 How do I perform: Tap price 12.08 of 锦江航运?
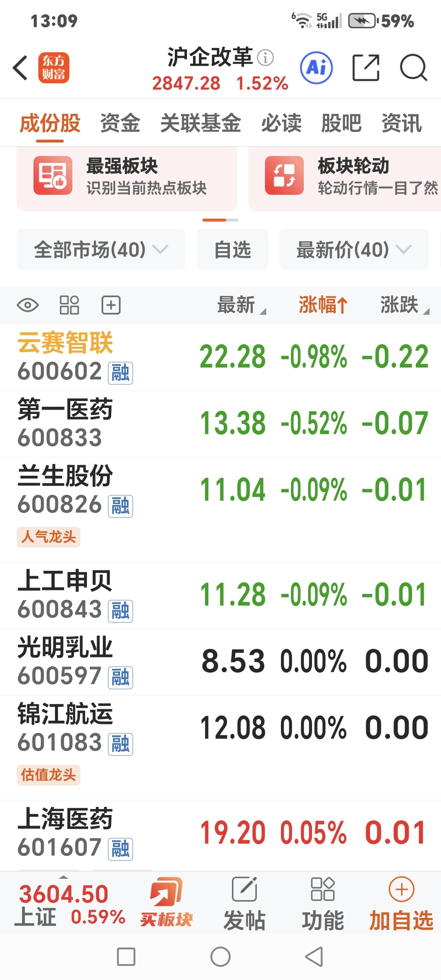point(233,728)
